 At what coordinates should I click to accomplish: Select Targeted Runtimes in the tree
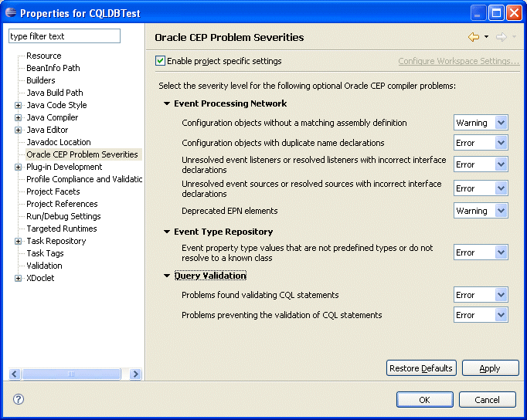coord(62,229)
